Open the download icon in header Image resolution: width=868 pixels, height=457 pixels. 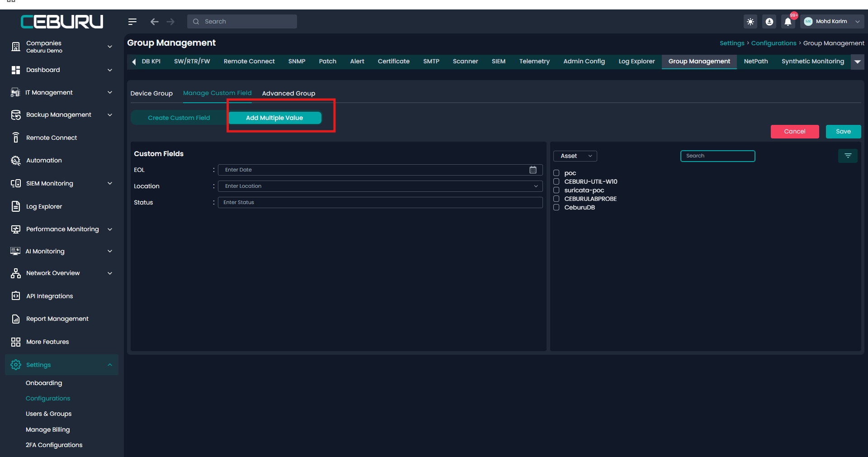769,22
